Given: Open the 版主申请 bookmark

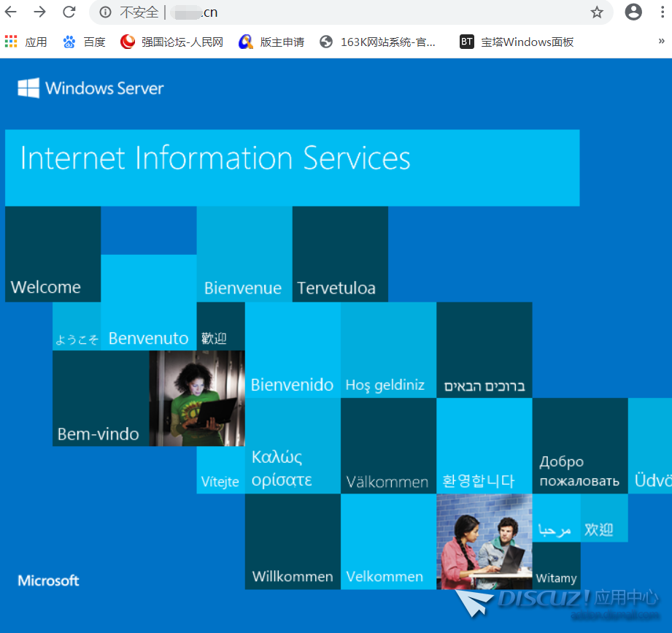Looking at the screenshot, I should (x=271, y=42).
